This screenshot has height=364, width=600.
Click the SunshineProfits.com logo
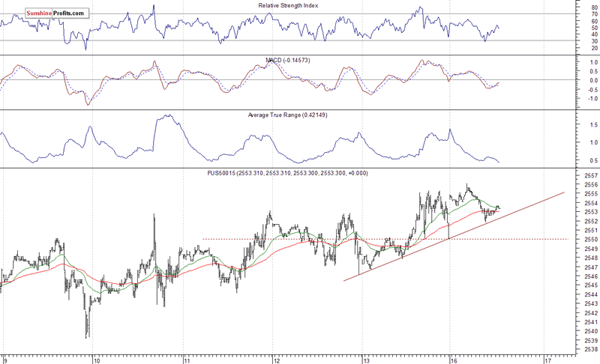pos(45,13)
